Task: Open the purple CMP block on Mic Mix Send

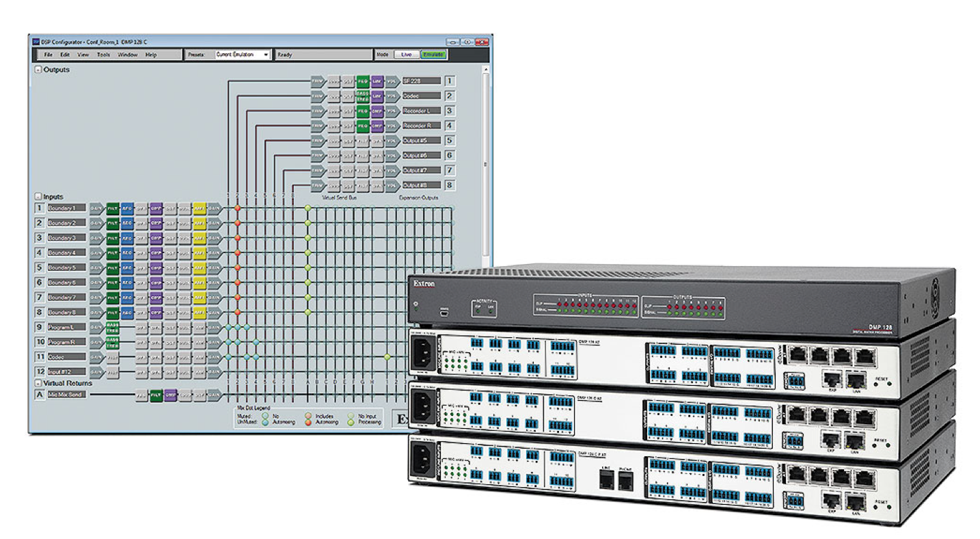Action: point(170,395)
